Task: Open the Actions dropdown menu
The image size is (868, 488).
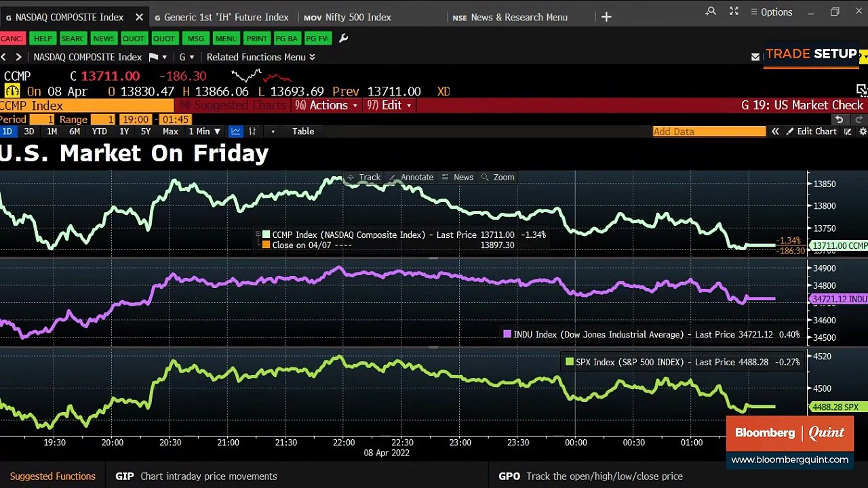Action: coord(326,105)
